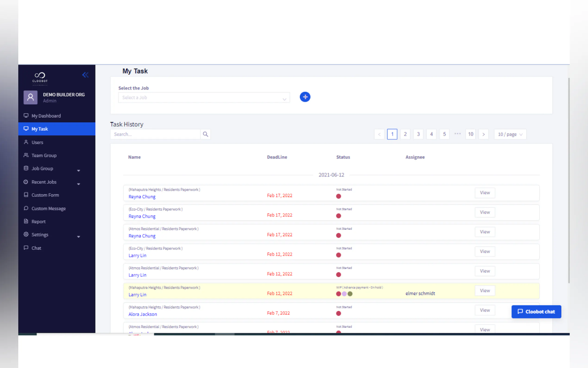This screenshot has height=368, width=588.
Task: Open the 10 / page size dropdown
Action: pyautogui.click(x=510, y=134)
